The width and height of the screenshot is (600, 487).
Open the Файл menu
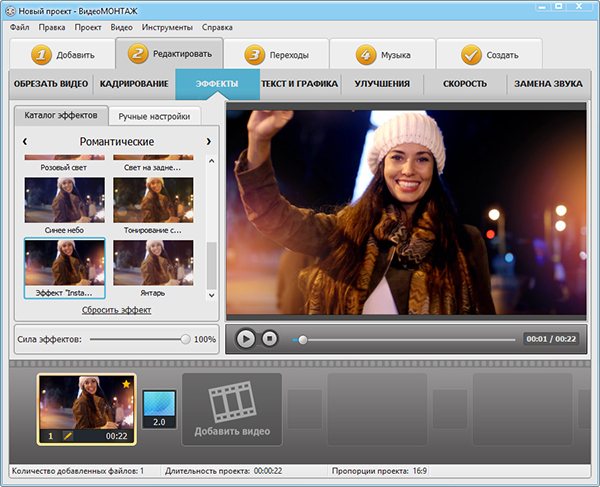tap(20, 28)
